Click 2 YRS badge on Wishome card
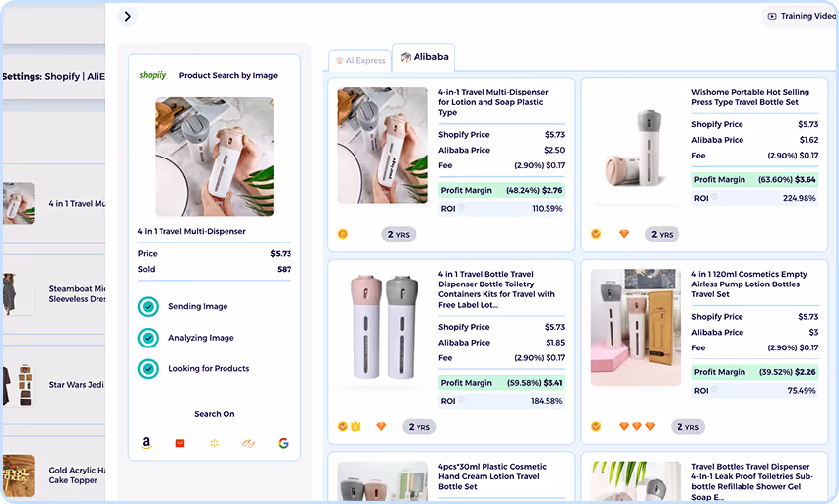The height and width of the screenshot is (504, 839). (662, 235)
